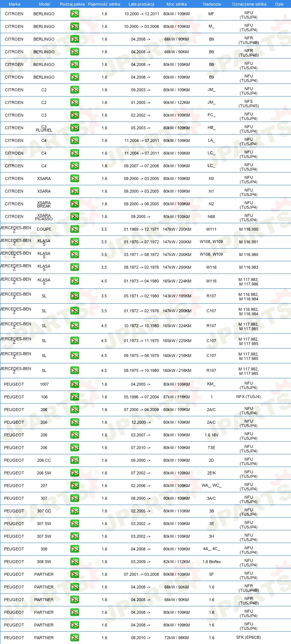291x644 pixels.
Task: Select the N68 body cell
Action: click(211, 217)
